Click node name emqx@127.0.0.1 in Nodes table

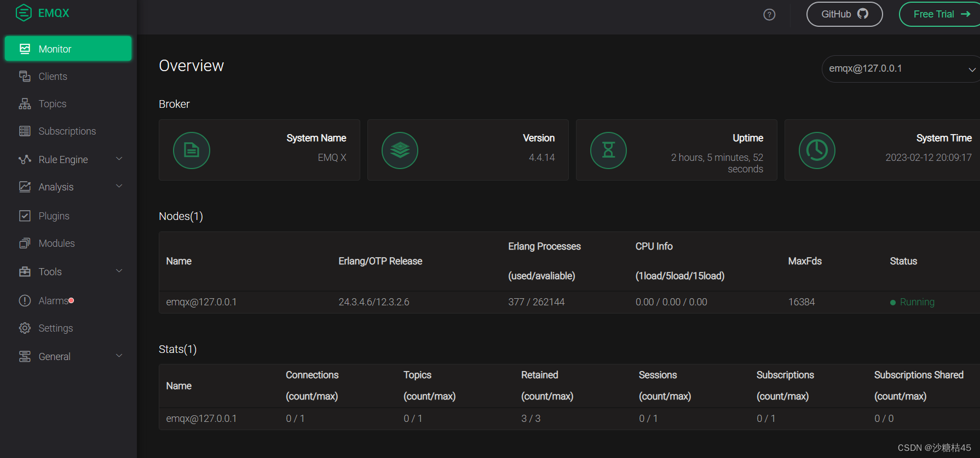click(x=201, y=302)
